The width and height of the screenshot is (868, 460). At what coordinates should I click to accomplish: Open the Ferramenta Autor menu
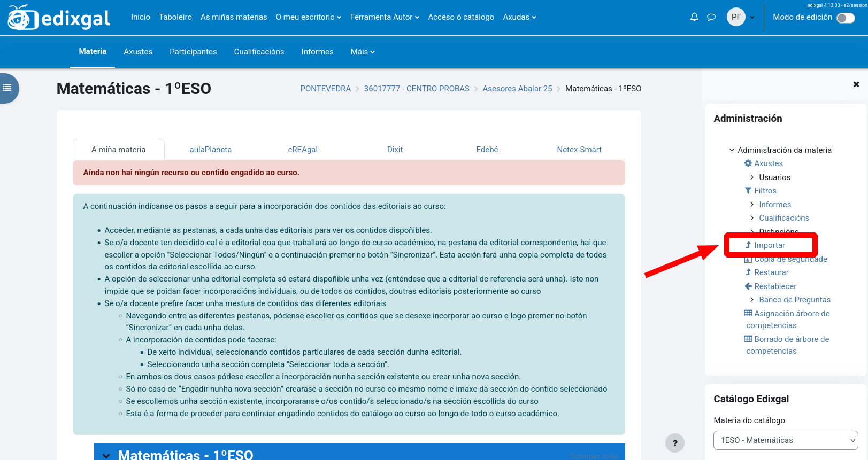[384, 17]
